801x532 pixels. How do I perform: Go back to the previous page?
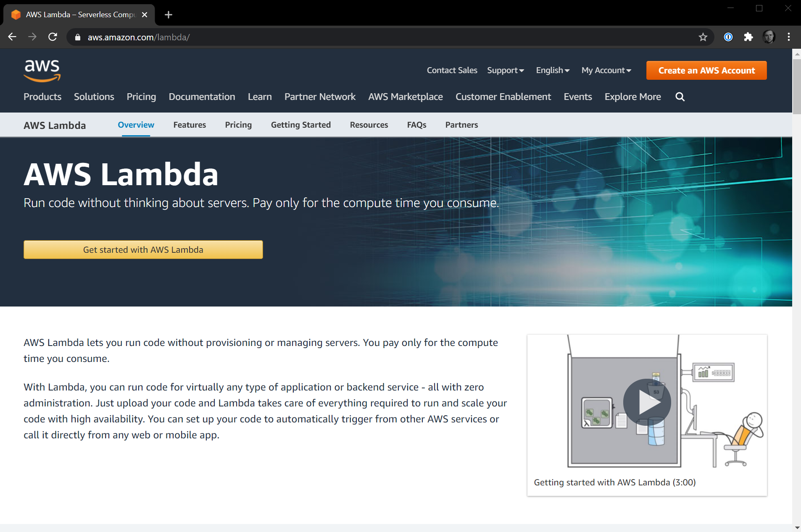(12, 37)
